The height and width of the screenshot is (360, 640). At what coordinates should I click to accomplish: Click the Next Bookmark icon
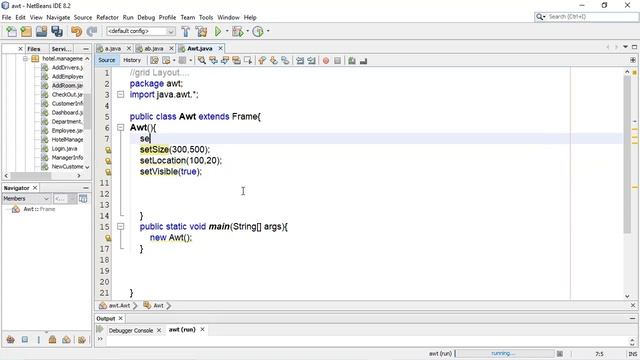pyautogui.click(x=273, y=60)
